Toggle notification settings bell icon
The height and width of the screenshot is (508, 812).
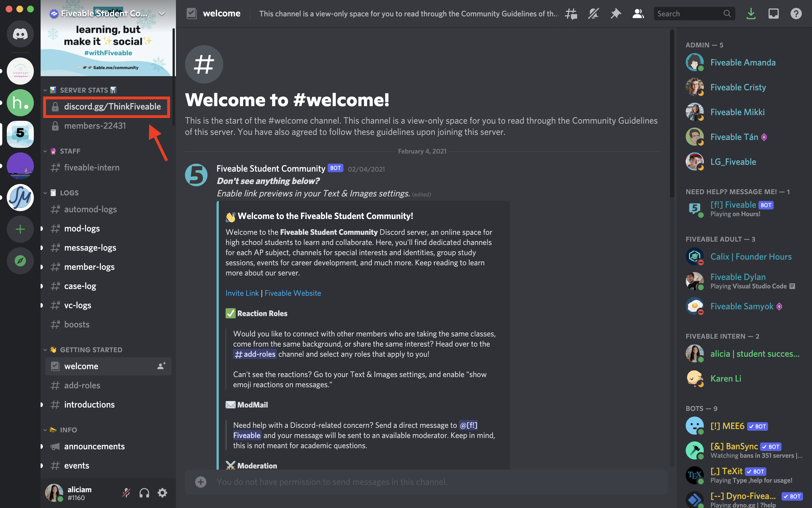click(x=593, y=14)
